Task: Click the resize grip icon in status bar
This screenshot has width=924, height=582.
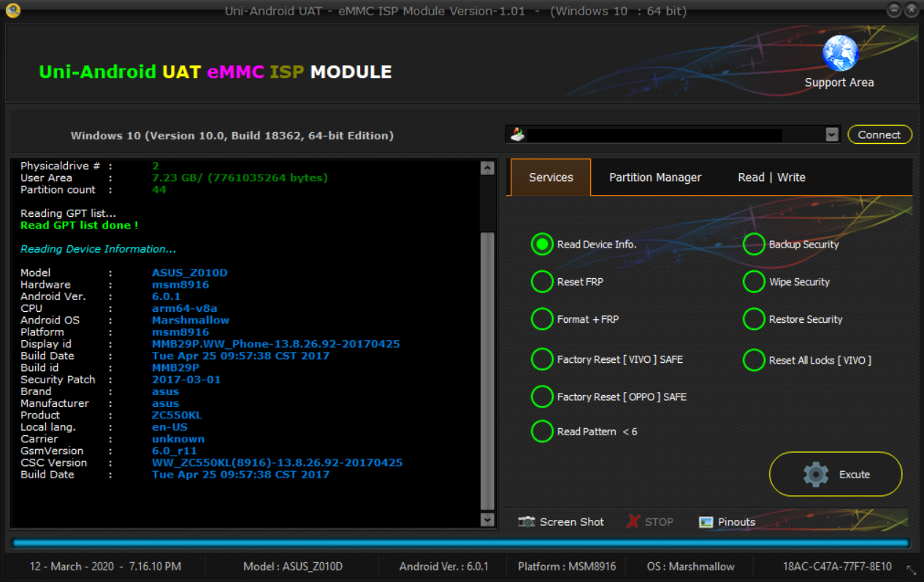Action: [911, 570]
